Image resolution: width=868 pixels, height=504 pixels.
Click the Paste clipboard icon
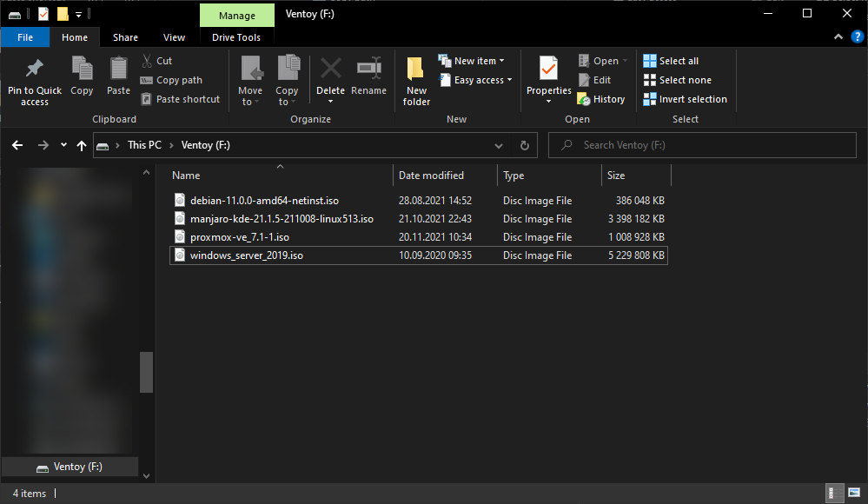point(118,70)
